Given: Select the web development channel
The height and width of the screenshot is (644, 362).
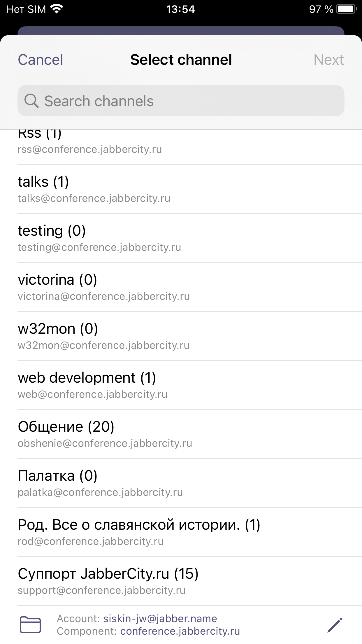Looking at the screenshot, I should pyautogui.click(x=181, y=385).
